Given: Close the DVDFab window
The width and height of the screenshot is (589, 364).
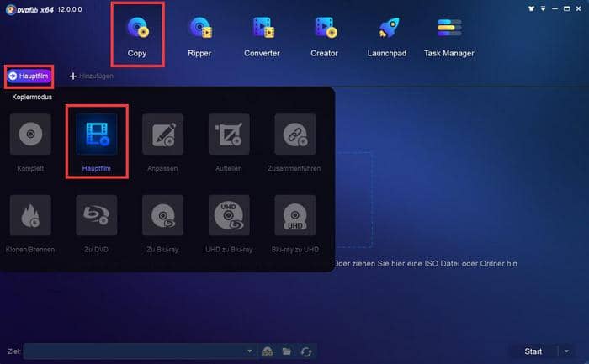Looking at the screenshot, I should point(579,8).
